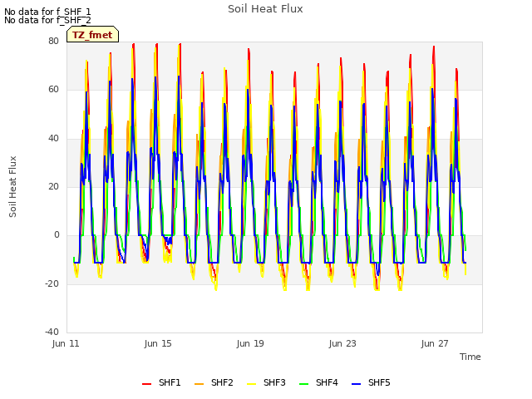This screenshot has width=532, height=399.
Task: Click the 40 y-axis tick label
Action: tap(53, 138)
